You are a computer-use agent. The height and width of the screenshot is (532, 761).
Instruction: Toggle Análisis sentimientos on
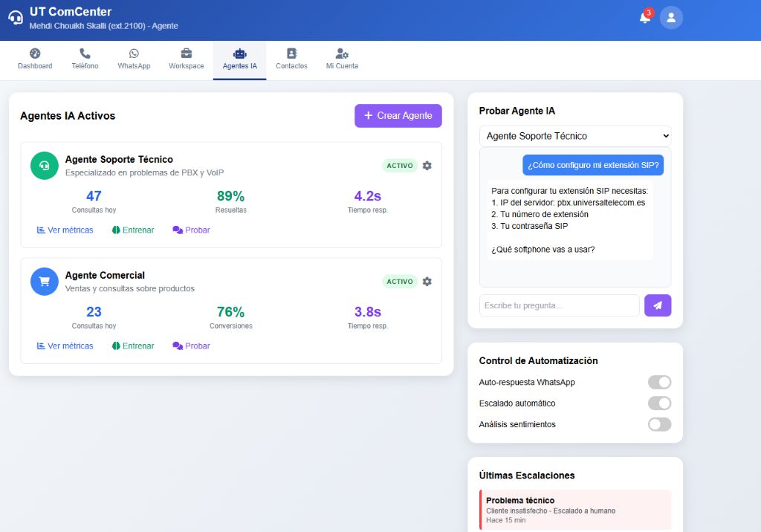658,424
